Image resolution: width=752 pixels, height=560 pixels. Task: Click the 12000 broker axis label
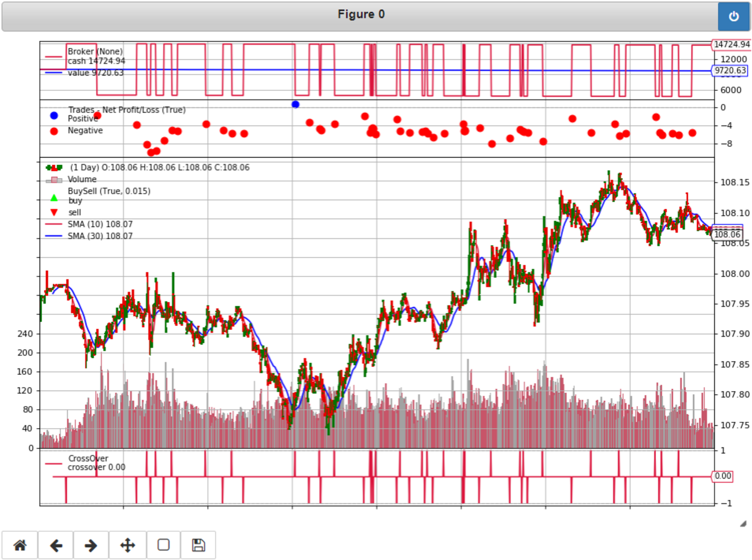[x=733, y=59]
